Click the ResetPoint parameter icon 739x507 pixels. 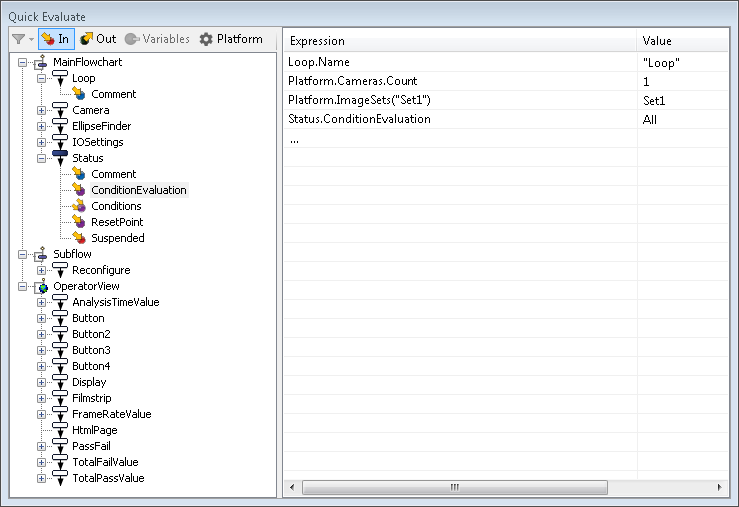[x=79, y=222]
